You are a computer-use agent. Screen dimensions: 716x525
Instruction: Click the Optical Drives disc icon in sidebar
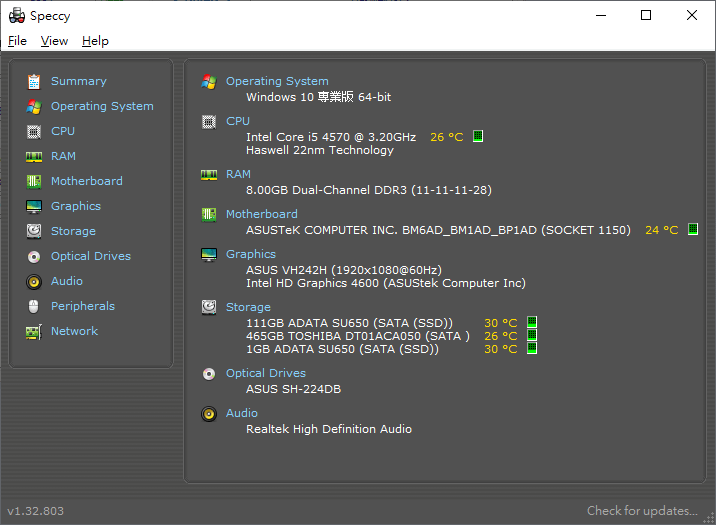[x=34, y=257]
